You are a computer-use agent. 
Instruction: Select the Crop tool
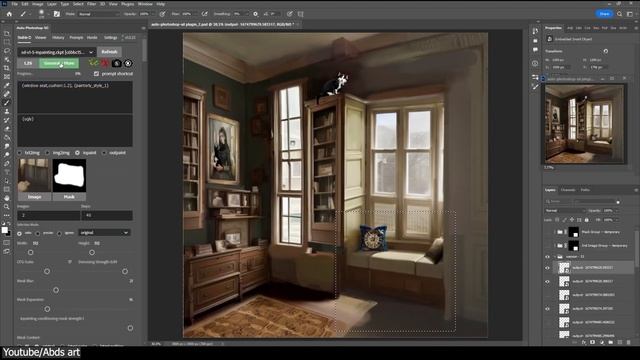[x=7, y=68]
